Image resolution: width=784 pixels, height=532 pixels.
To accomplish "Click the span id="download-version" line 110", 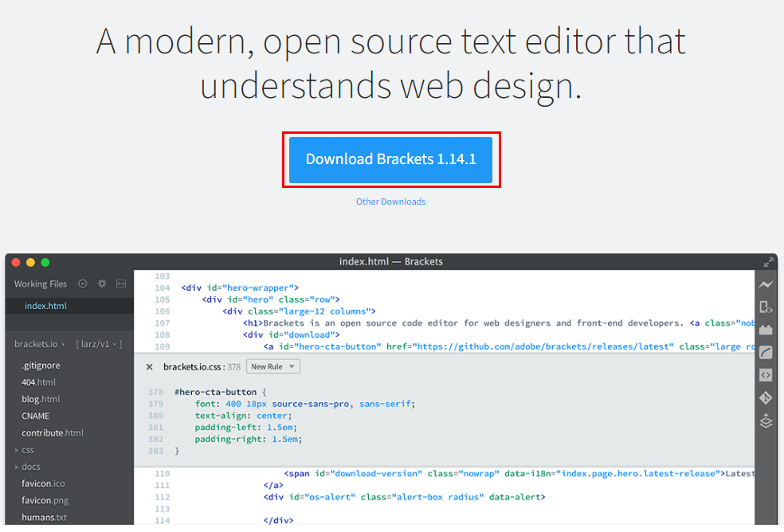I will (519, 474).
